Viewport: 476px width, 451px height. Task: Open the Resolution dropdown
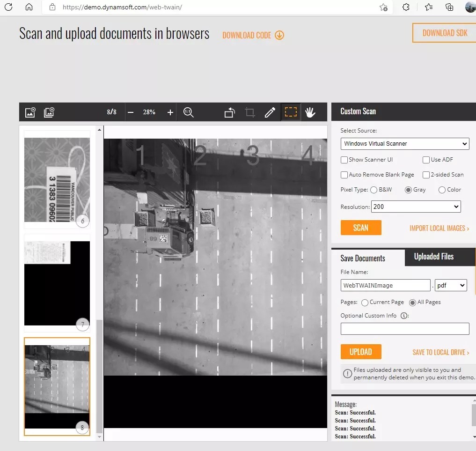coord(416,207)
